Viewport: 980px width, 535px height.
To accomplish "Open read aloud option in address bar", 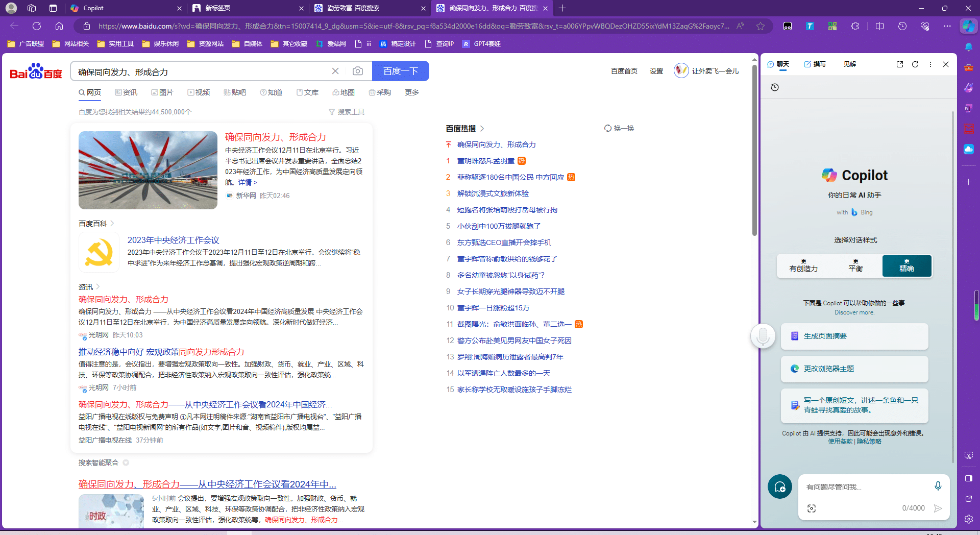I will point(740,26).
